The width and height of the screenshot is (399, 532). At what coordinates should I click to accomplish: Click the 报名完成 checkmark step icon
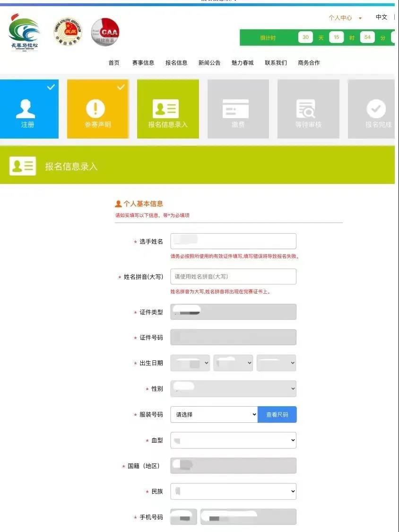pyautogui.click(x=376, y=109)
